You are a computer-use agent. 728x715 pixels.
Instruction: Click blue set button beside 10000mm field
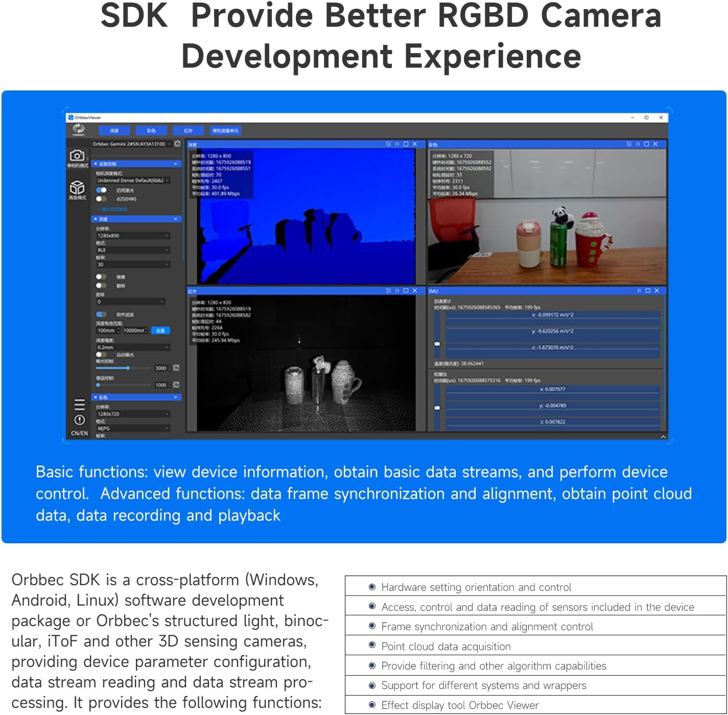point(160,331)
